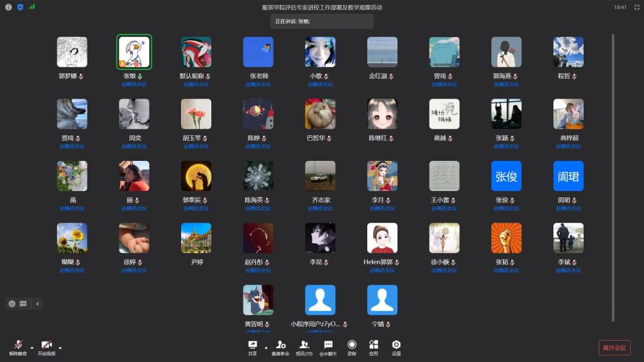Unmute microphone via 解除静音
Viewport: 644px width, 362px height.
18,347
